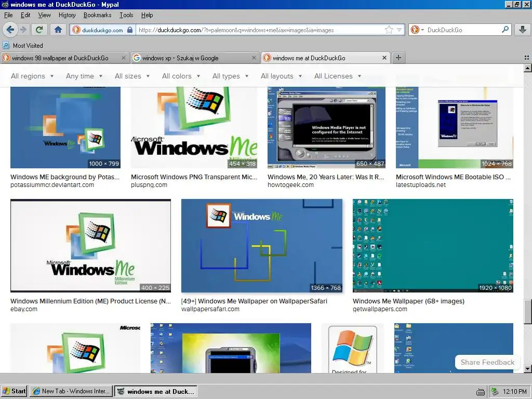
Task: Open the 1920 × 1080 teal desktop thumbnail
Action: 433,246
